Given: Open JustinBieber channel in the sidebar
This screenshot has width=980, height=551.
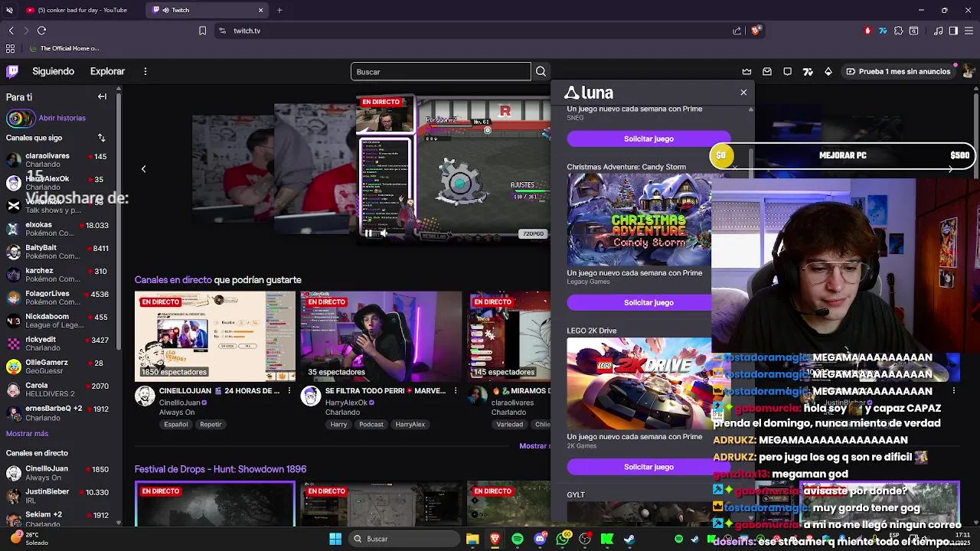Looking at the screenshot, I should tap(60, 495).
